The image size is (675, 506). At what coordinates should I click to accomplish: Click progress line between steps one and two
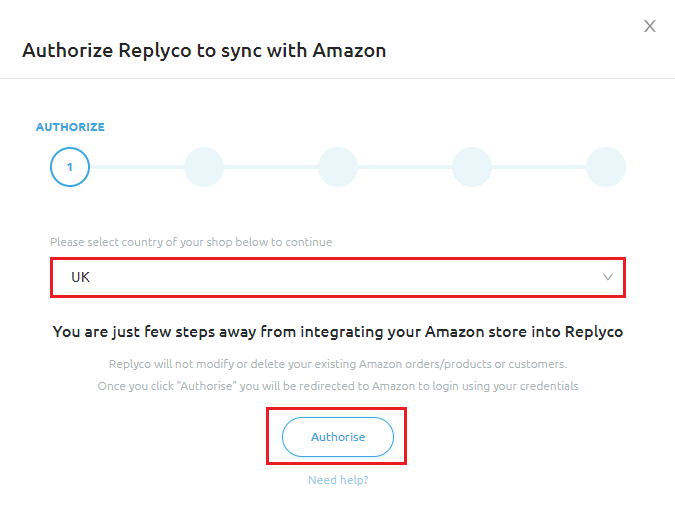click(x=137, y=167)
